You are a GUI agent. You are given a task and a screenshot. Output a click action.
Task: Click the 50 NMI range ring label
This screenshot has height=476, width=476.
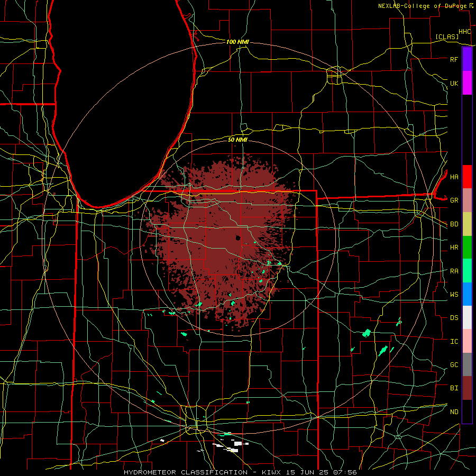pyautogui.click(x=237, y=140)
